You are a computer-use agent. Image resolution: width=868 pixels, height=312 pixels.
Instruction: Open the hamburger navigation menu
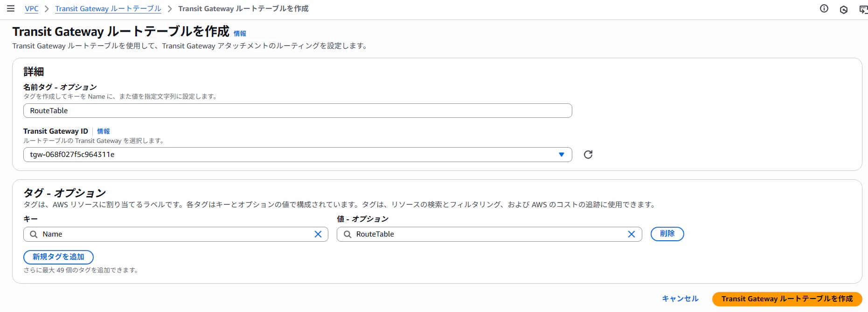[x=11, y=9]
